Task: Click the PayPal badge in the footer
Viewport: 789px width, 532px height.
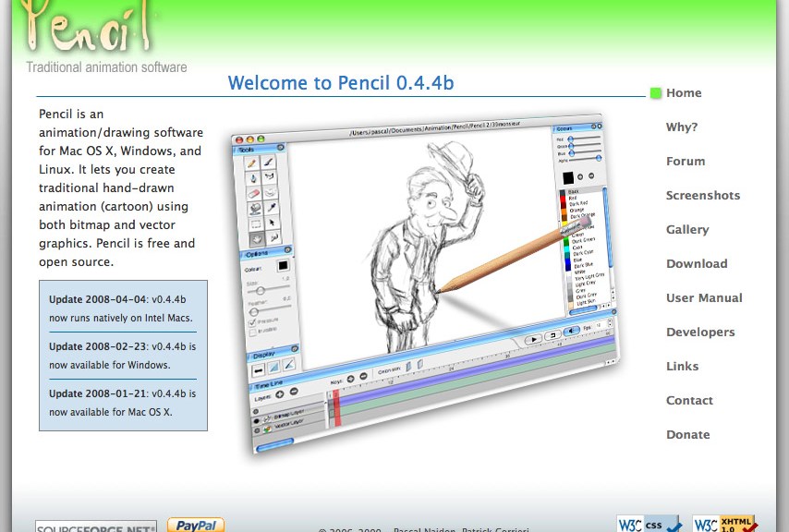Action: coord(196,525)
